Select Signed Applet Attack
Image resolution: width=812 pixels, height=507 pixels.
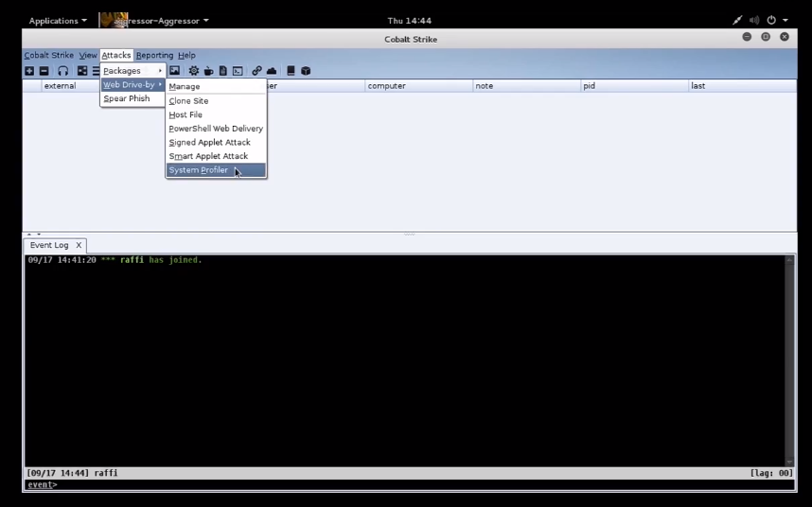(x=216, y=142)
